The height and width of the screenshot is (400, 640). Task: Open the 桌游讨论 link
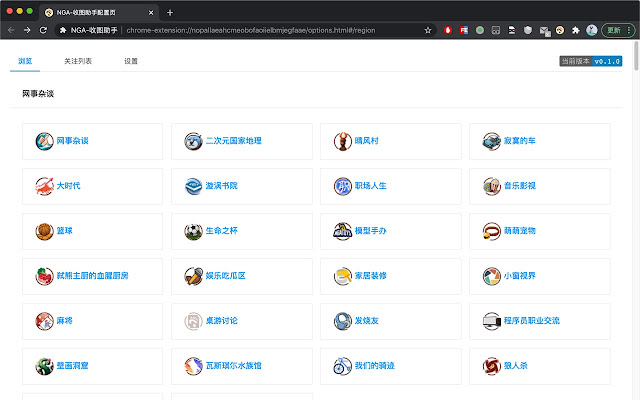[x=221, y=320]
